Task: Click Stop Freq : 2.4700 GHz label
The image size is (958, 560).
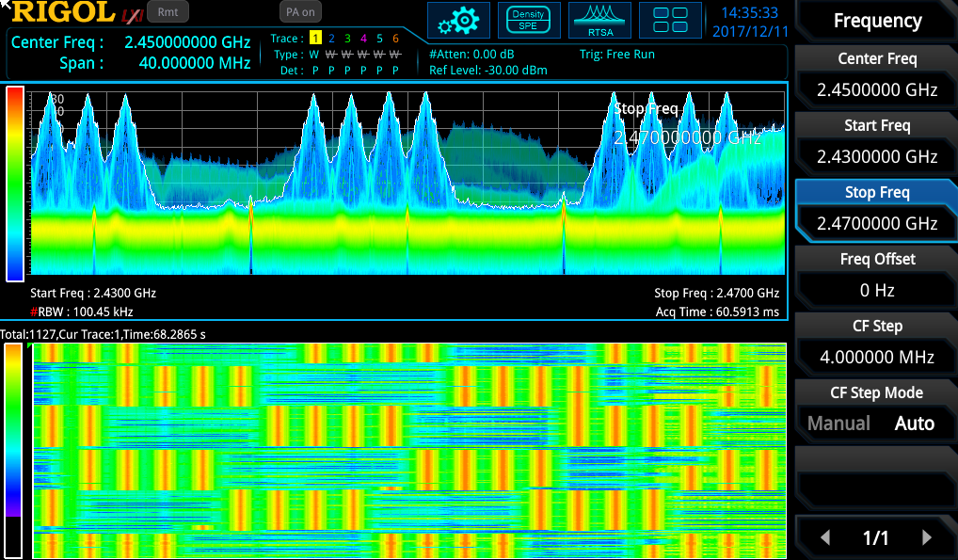Action: (717, 293)
